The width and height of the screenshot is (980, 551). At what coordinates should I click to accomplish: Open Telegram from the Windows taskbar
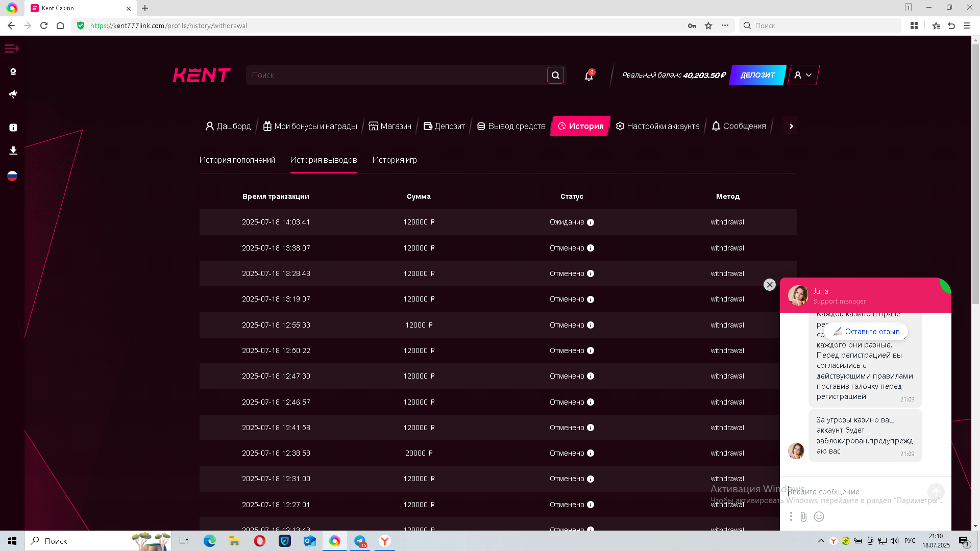(360, 541)
